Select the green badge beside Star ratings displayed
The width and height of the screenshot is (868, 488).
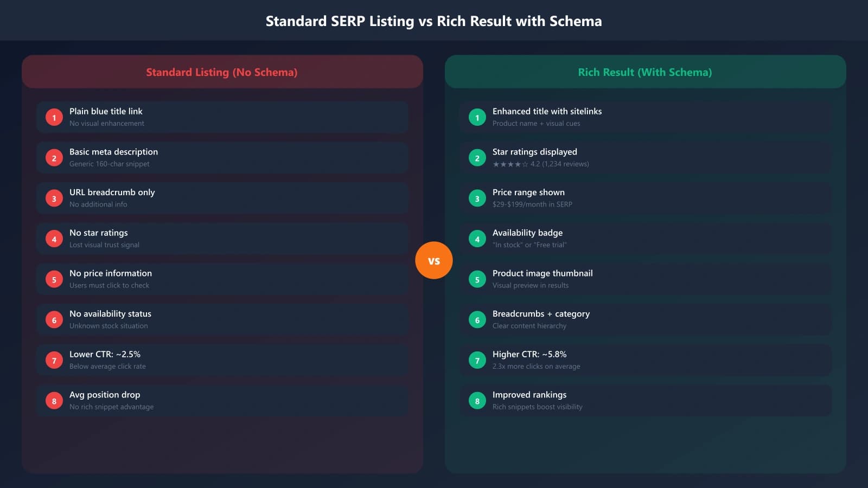point(477,157)
